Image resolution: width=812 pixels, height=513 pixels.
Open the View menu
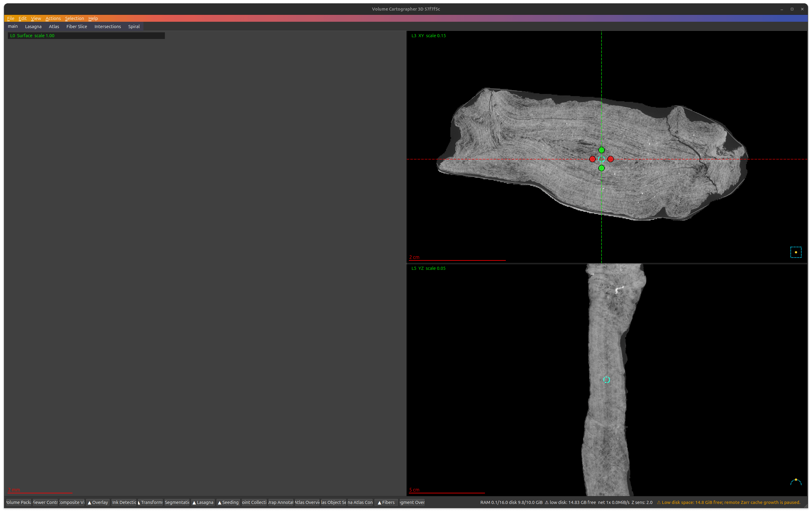click(x=36, y=18)
